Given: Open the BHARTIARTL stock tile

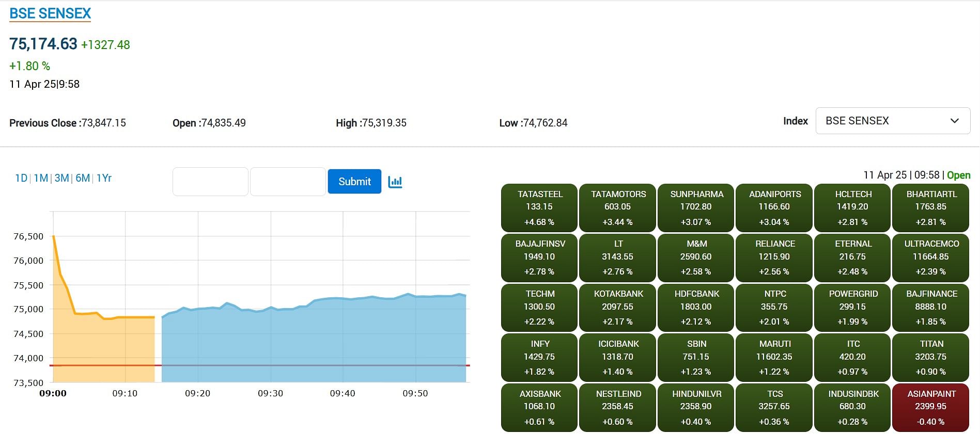Looking at the screenshot, I should click(931, 208).
